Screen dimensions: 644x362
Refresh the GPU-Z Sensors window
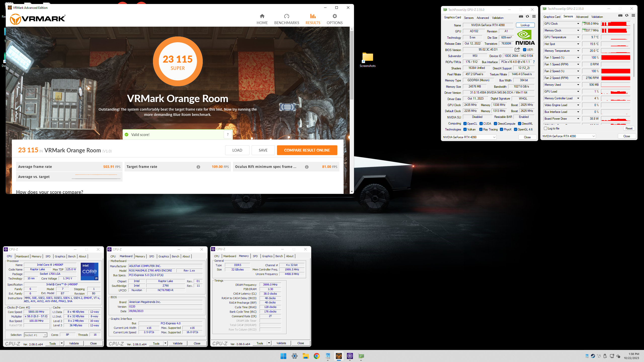point(627,16)
